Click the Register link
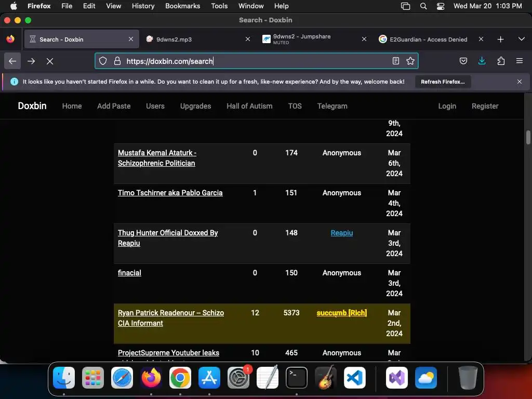The width and height of the screenshot is (532, 399). pyautogui.click(x=485, y=106)
